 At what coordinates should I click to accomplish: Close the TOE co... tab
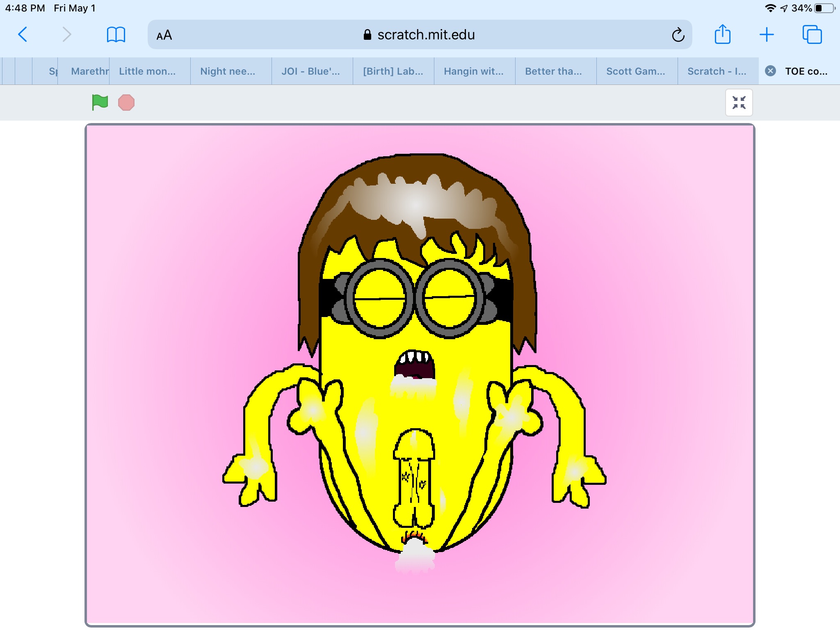(771, 71)
